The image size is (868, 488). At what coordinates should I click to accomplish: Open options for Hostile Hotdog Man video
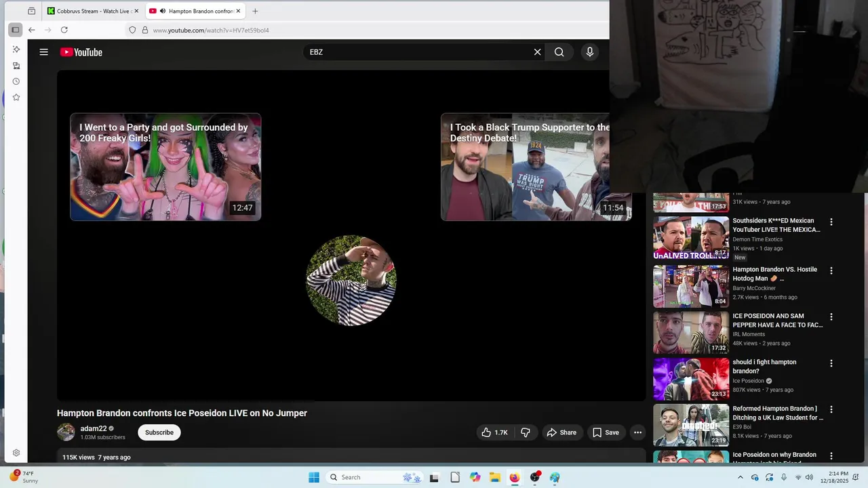pyautogui.click(x=831, y=270)
